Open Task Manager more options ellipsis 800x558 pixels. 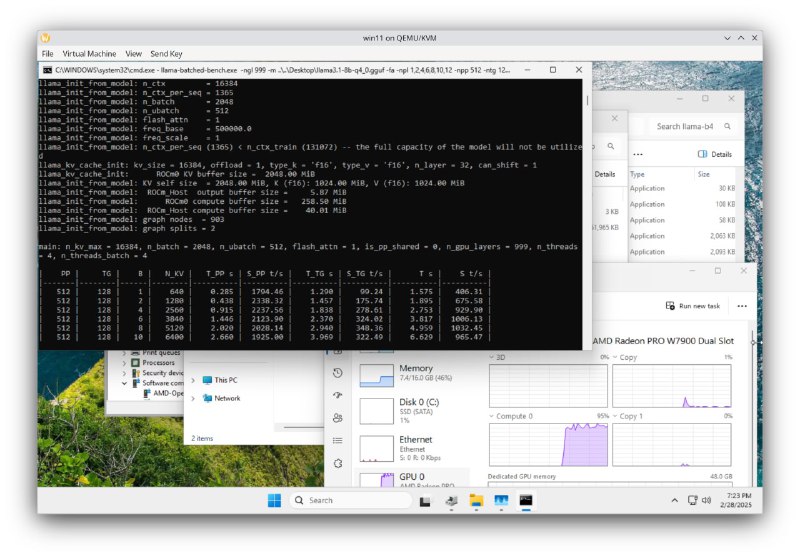pyautogui.click(x=742, y=306)
